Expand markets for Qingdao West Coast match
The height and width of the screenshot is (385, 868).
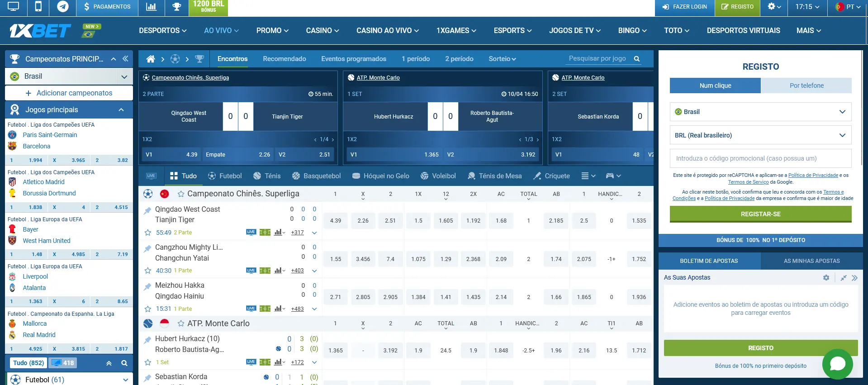click(x=314, y=233)
